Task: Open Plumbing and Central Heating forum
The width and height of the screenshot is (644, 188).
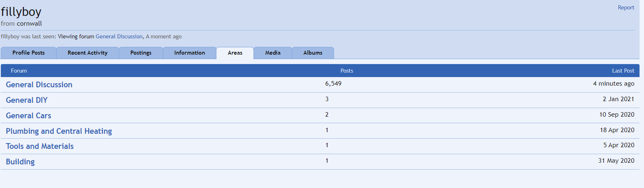Action: click(59, 131)
